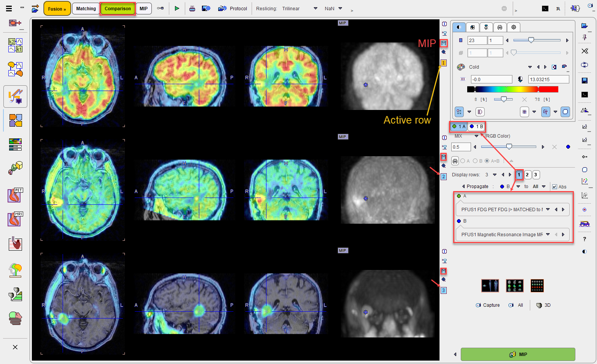Activate row 1 with the number 1 indicator

click(444, 63)
